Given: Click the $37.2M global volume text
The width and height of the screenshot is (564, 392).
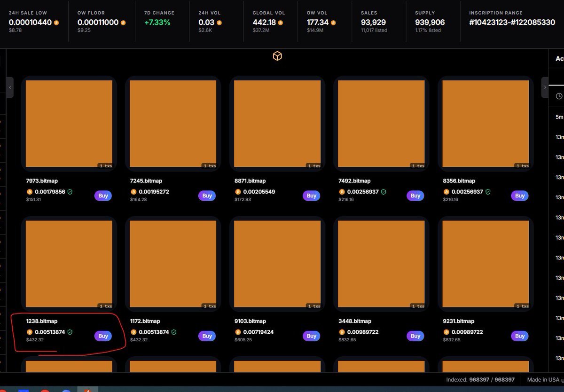Looking at the screenshot, I should click(261, 31).
